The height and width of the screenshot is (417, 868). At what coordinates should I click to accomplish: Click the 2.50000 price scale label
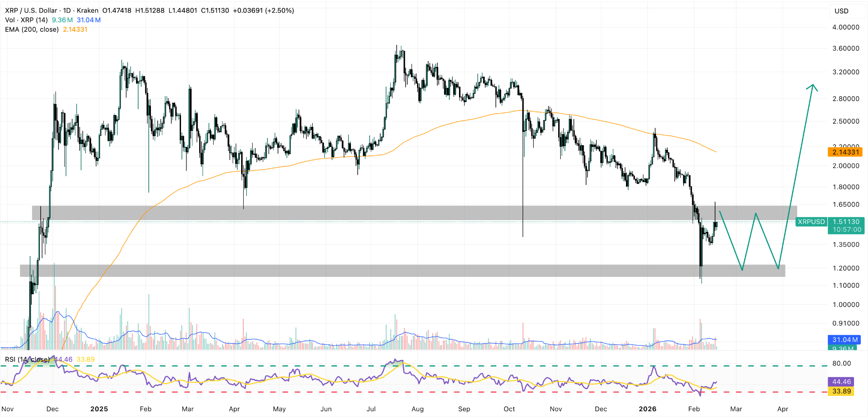point(846,121)
